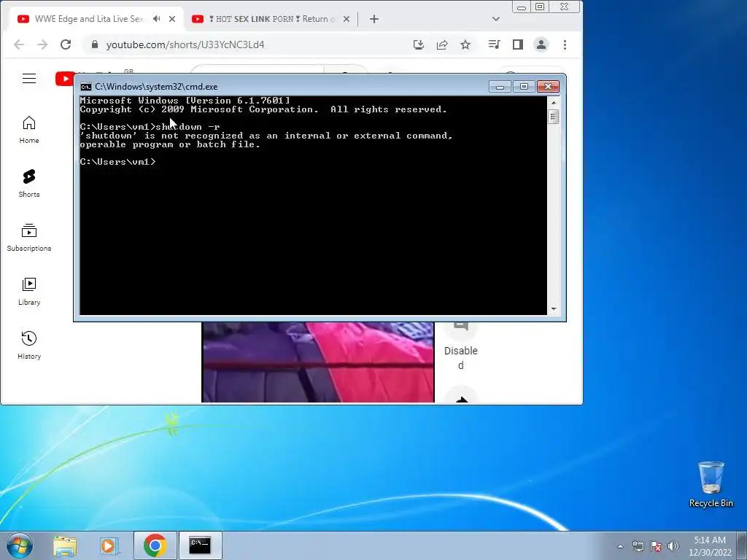Click the install app icon in address bar

point(418,44)
